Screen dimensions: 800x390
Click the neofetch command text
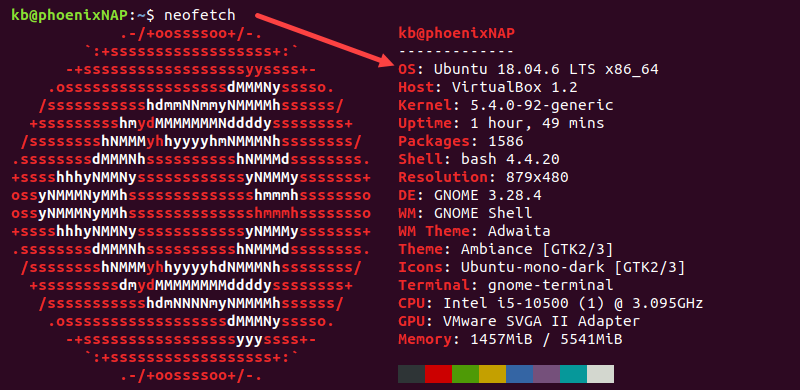pyautogui.click(x=199, y=15)
